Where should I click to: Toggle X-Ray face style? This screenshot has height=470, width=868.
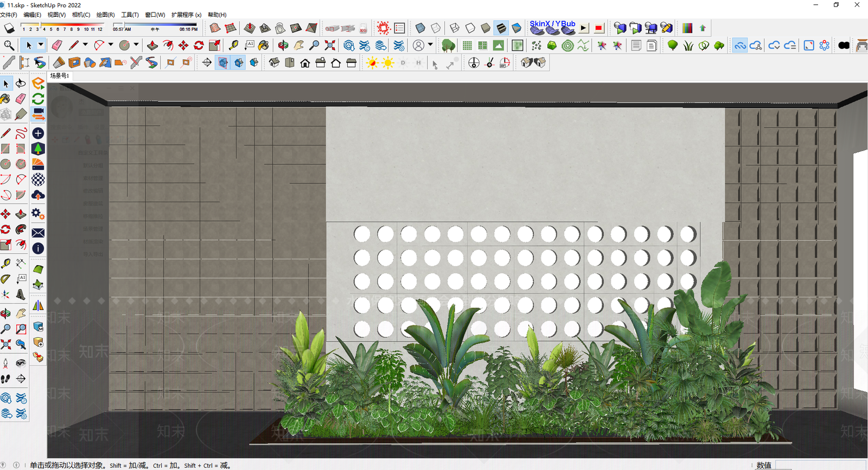pyautogui.click(x=420, y=28)
